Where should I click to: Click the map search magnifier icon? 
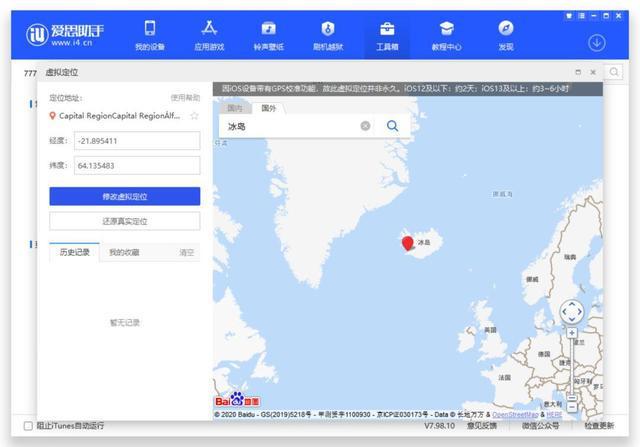(392, 126)
